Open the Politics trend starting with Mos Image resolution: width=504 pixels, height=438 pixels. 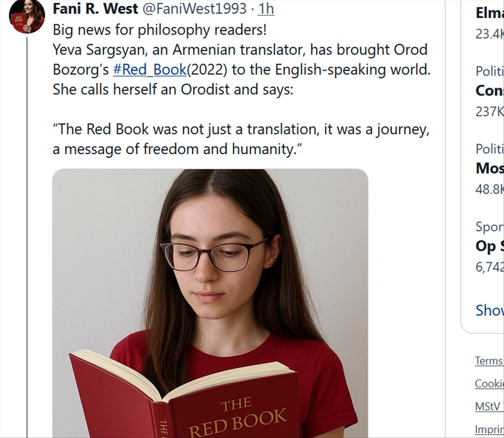coord(489,168)
